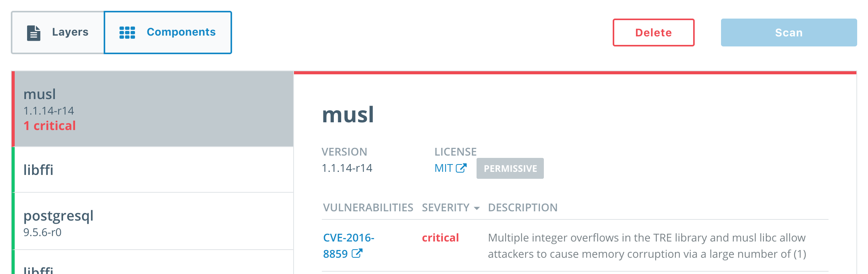
Task: Select the partially visible libffi at list bottom
Action: (x=153, y=267)
